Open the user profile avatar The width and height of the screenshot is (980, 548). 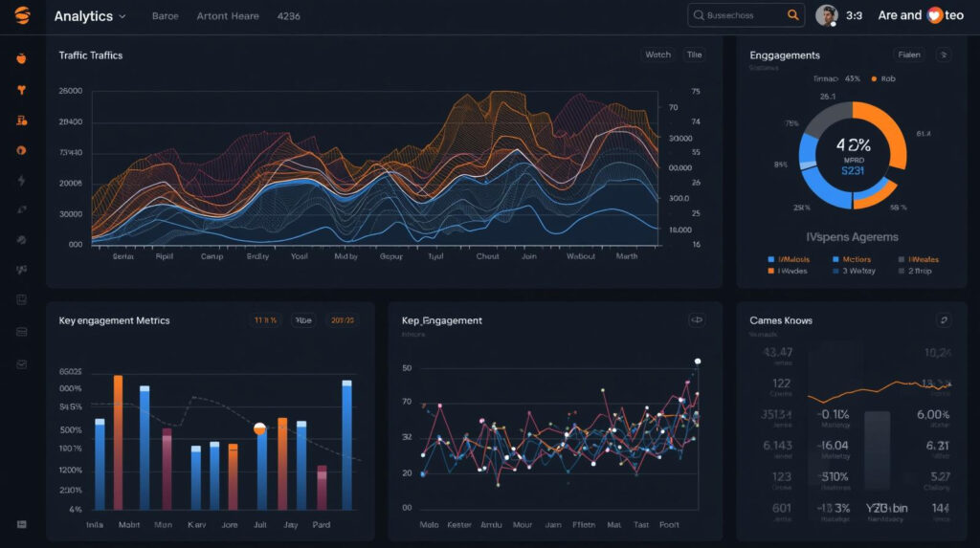(826, 15)
